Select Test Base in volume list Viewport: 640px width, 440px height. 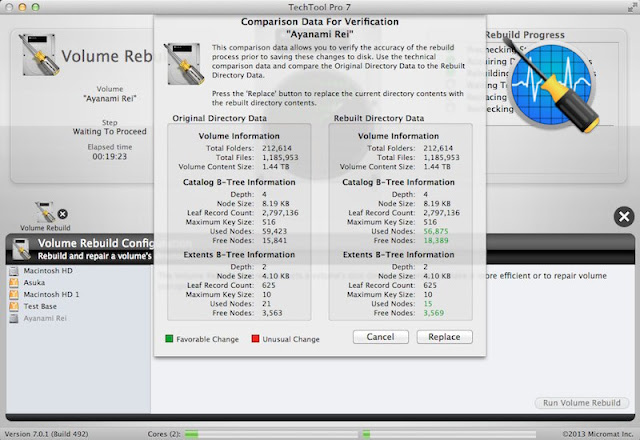[x=40, y=306]
